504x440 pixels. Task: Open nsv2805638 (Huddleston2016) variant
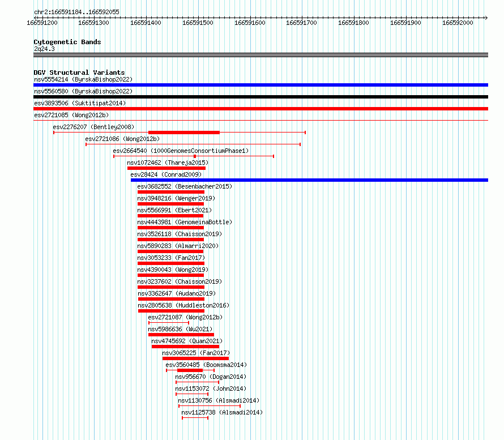point(183,305)
